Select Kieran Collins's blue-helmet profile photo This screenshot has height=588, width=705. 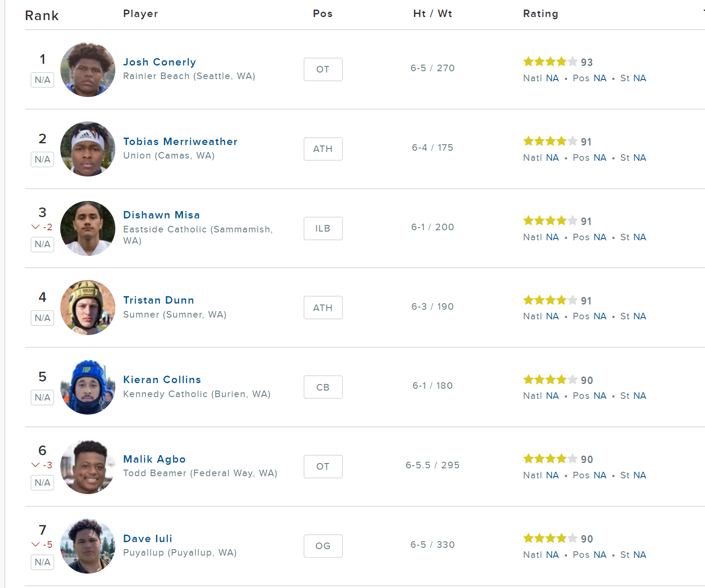pyautogui.click(x=88, y=387)
